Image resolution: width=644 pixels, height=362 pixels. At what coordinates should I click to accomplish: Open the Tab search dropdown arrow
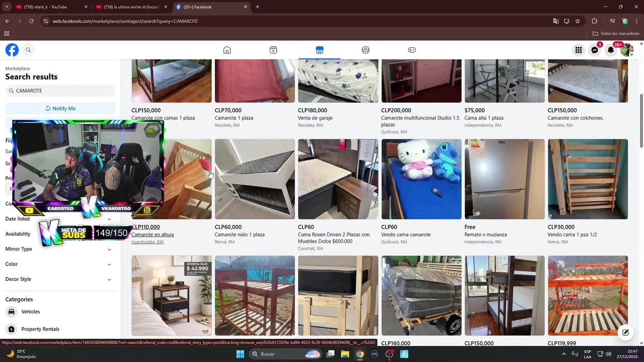pyautogui.click(x=7, y=7)
